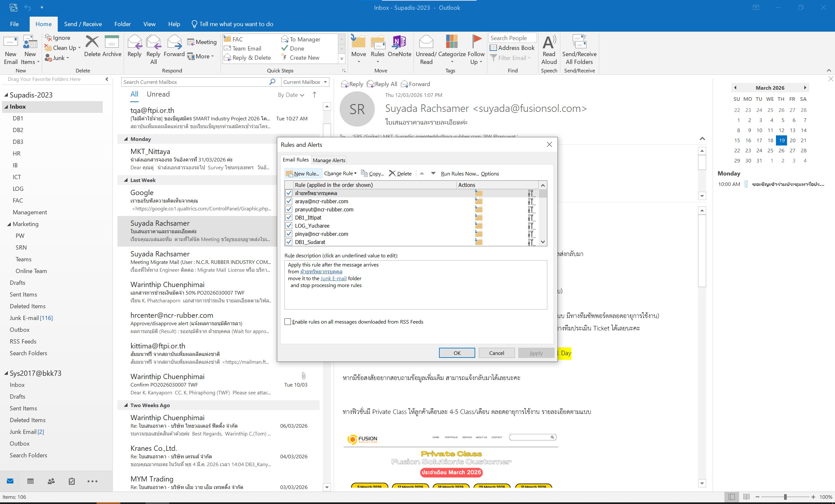The width and height of the screenshot is (835, 504).
Task: Uncheck the araya@ncr-rubber.com rule checkbox
Action: [289, 201]
